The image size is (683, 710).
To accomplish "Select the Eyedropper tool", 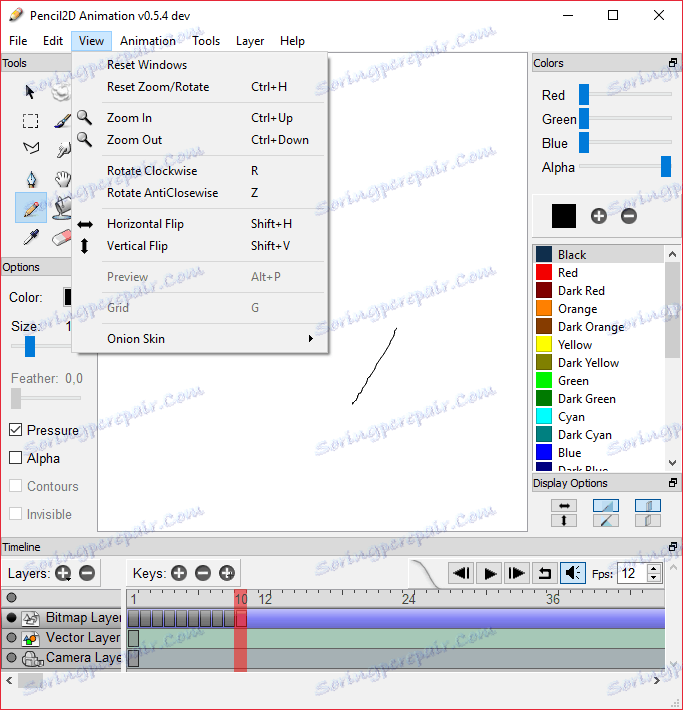I will point(31,237).
